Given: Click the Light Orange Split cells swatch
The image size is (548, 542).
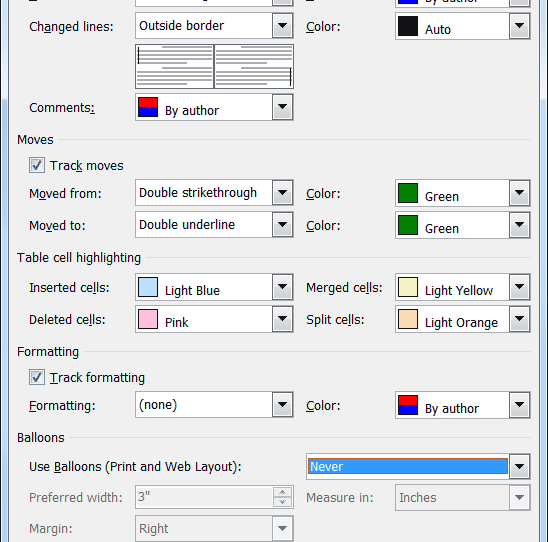Looking at the screenshot, I should [x=408, y=319].
